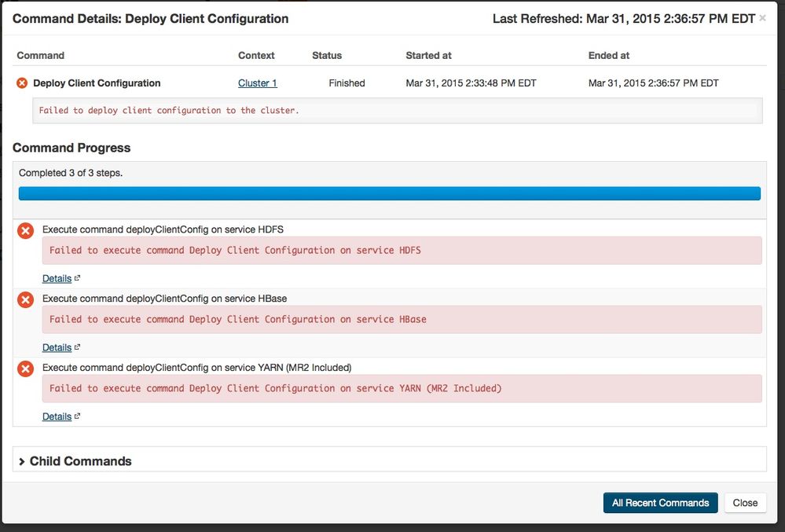Viewport: 785px width, 532px height.
Task: Click the error icon beside Deploy Client Configuration
Action: pos(22,83)
